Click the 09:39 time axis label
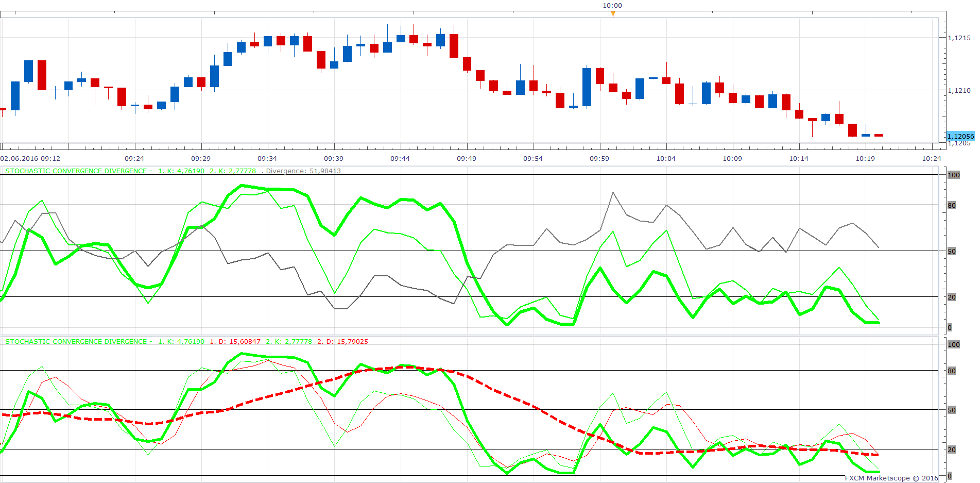Viewport: 980px width, 483px height. pos(334,158)
